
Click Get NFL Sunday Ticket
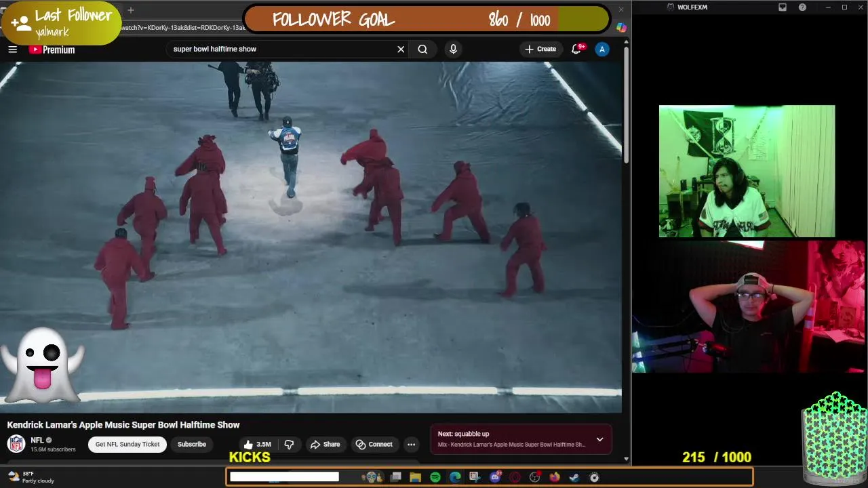tap(127, 445)
